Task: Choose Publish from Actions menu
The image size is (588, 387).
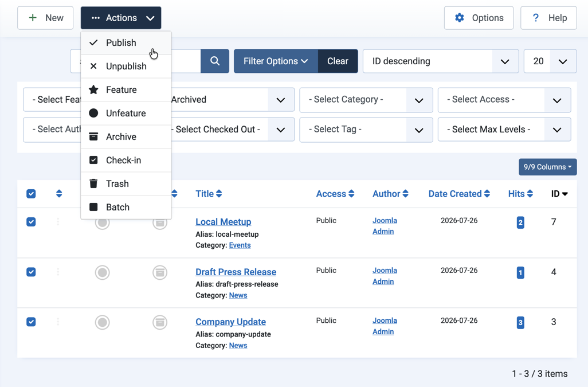Action: pos(126,43)
